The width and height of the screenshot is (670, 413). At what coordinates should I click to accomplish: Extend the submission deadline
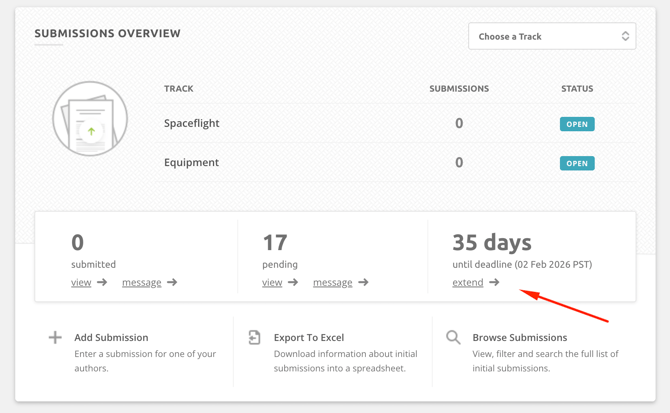click(467, 283)
